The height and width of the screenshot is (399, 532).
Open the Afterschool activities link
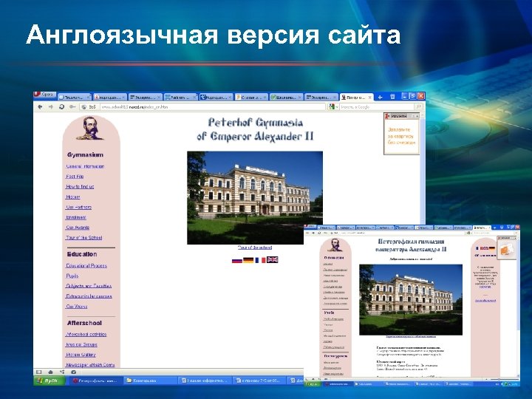(86, 334)
